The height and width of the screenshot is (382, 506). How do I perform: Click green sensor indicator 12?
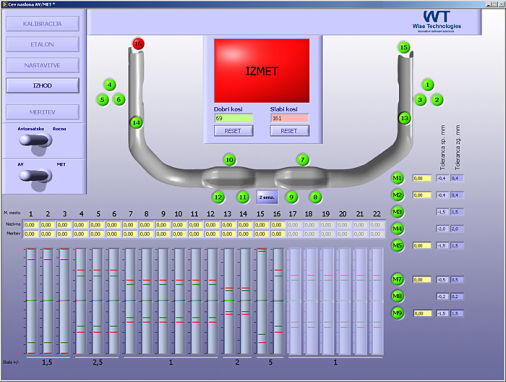point(218,197)
